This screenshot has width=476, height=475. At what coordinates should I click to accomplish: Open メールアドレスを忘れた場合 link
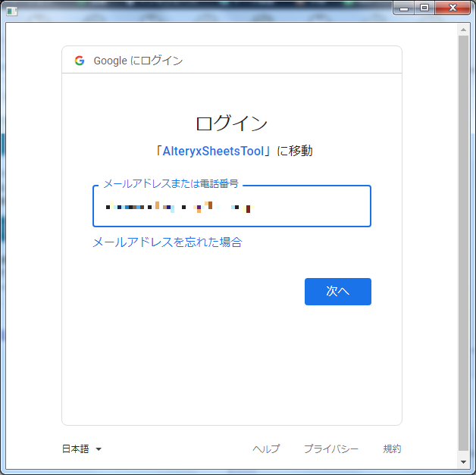point(168,242)
